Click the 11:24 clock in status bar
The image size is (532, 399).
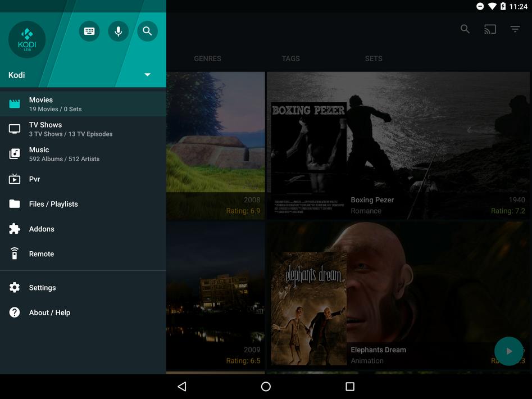coord(519,6)
